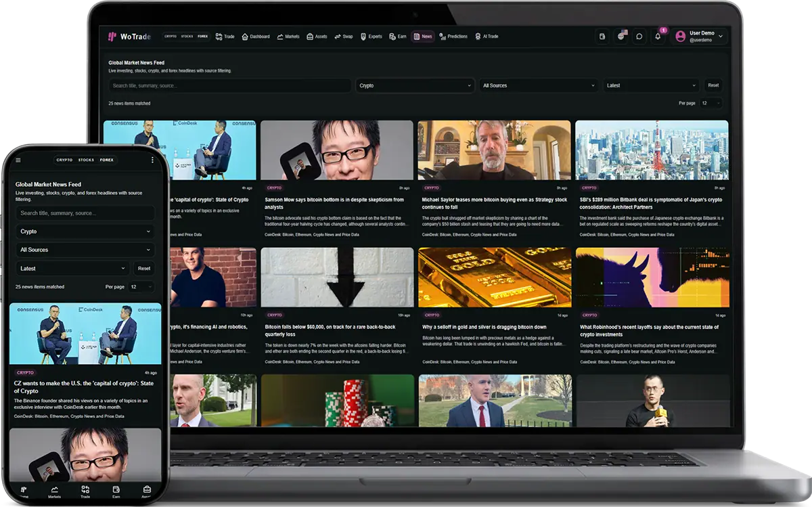The image size is (812, 507).
Task: Open Markets from the laptop navigation bar
Action: pos(288,37)
